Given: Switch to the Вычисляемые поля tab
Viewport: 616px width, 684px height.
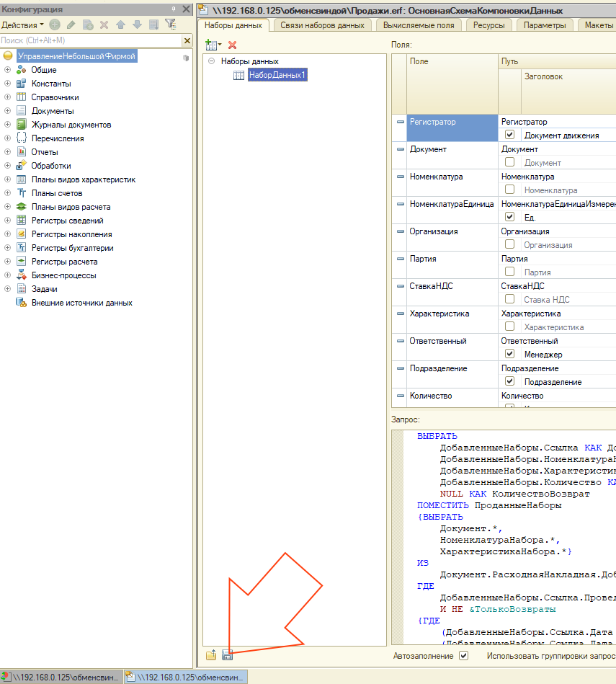Looking at the screenshot, I should pyautogui.click(x=419, y=25).
